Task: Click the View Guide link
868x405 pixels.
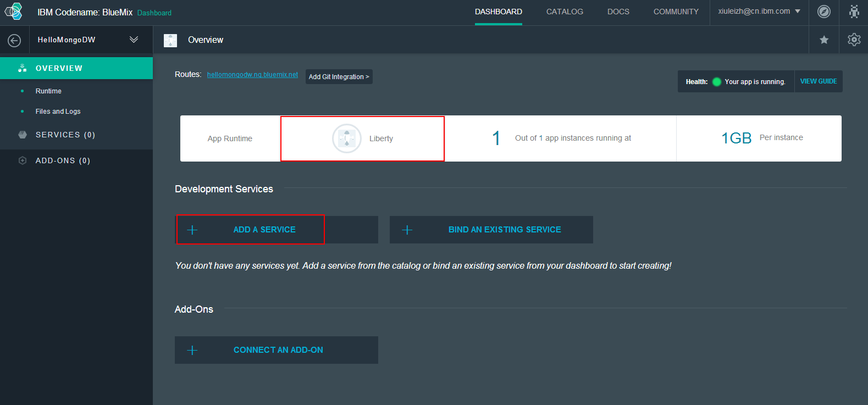Action: click(x=819, y=81)
